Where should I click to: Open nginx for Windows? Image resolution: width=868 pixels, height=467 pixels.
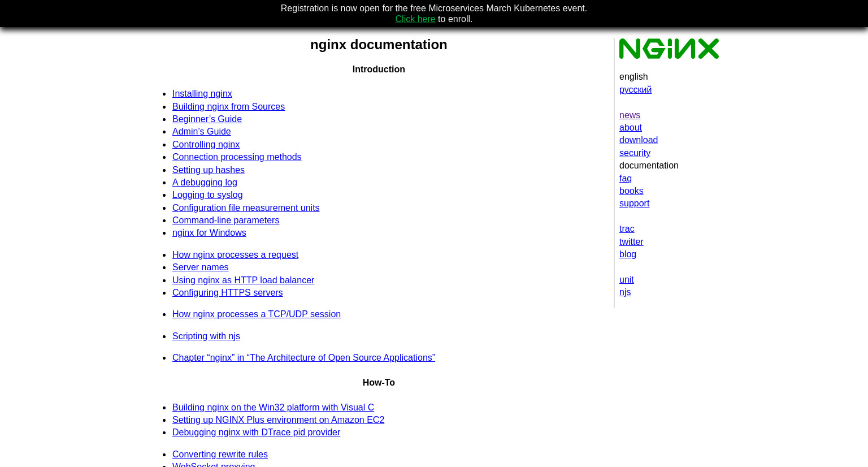click(209, 233)
